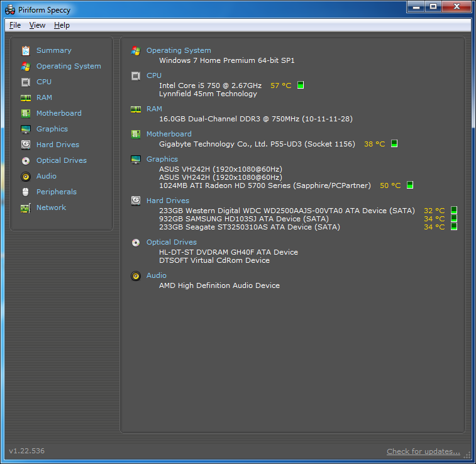Click the green temperature indicator next to CPU 57 °C
The image size is (476, 464).
(301, 85)
